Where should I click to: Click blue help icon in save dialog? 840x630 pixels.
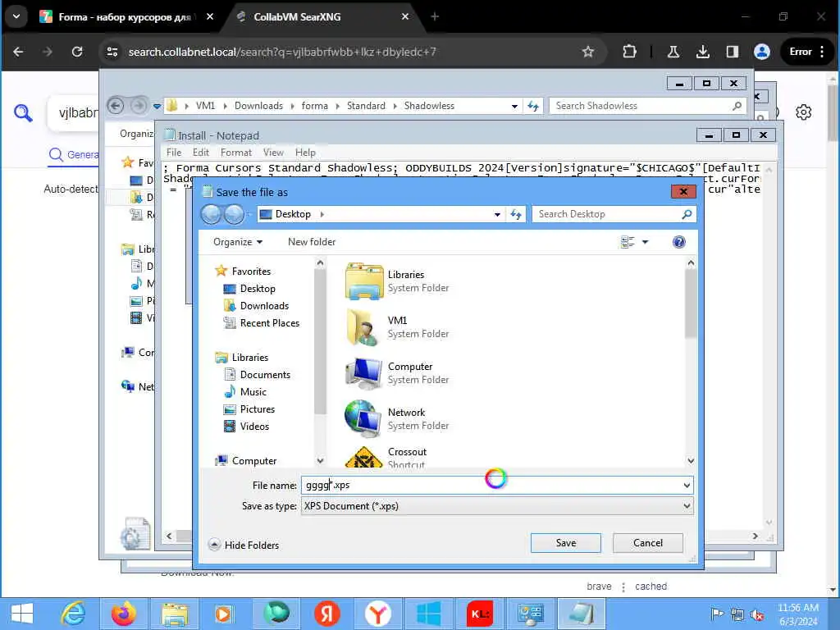coord(678,242)
